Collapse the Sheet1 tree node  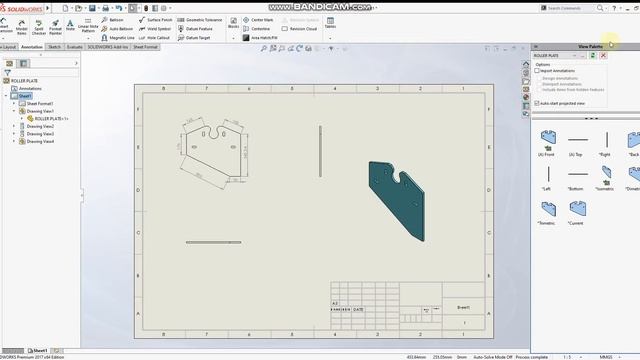[x=6, y=96]
